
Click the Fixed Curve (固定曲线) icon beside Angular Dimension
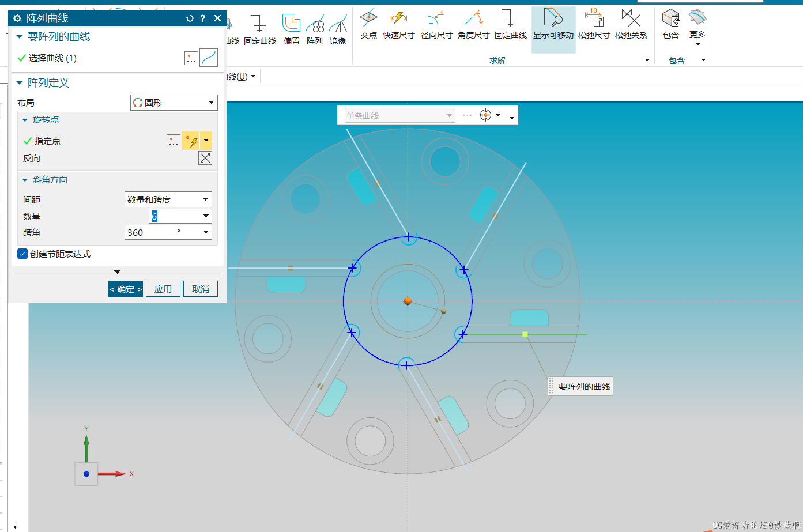pos(510,24)
